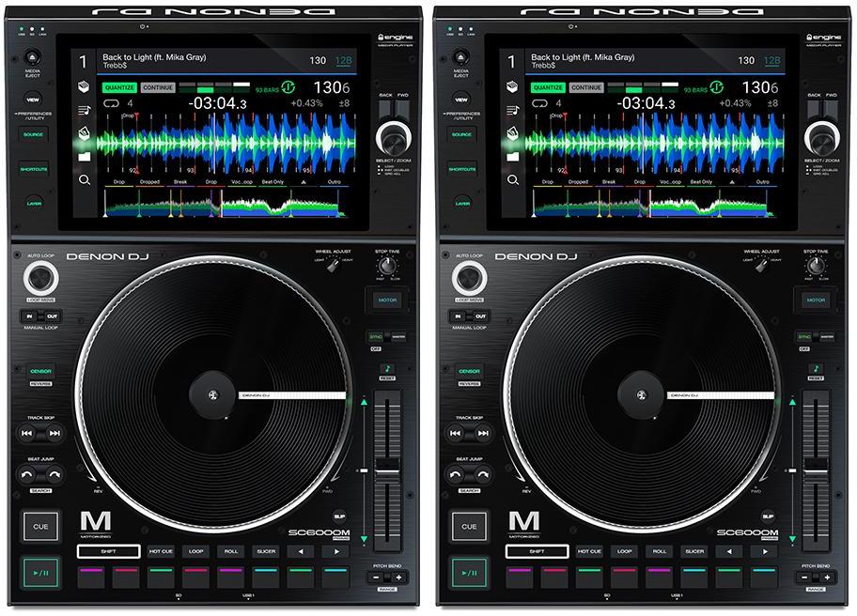Viewport: 857px width, 616px height.
Task: Toggle Continue mode on right deck screen
Action: 586,87
